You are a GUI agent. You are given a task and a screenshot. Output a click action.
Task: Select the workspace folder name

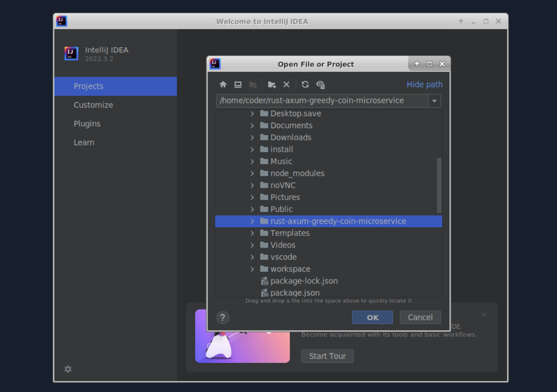pyautogui.click(x=290, y=269)
